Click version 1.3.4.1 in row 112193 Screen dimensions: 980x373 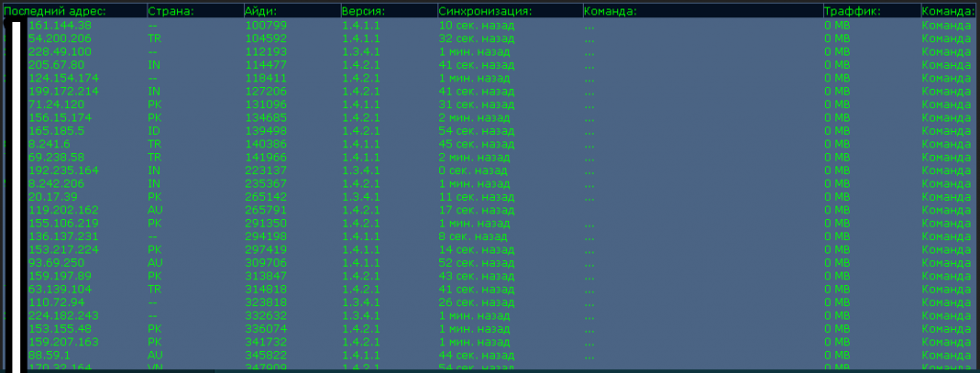[x=361, y=52]
